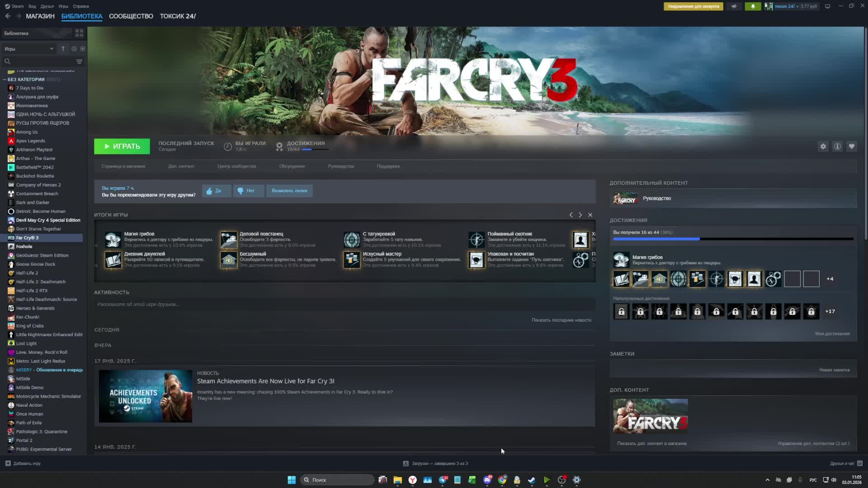Click the activity post input field
This screenshot has height=488, width=868.
(x=344, y=305)
